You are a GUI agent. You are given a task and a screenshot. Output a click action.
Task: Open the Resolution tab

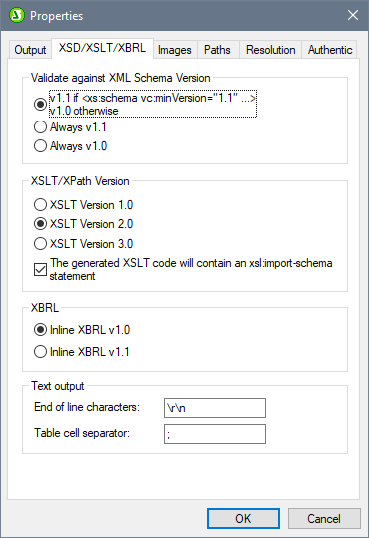tap(270, 50)
